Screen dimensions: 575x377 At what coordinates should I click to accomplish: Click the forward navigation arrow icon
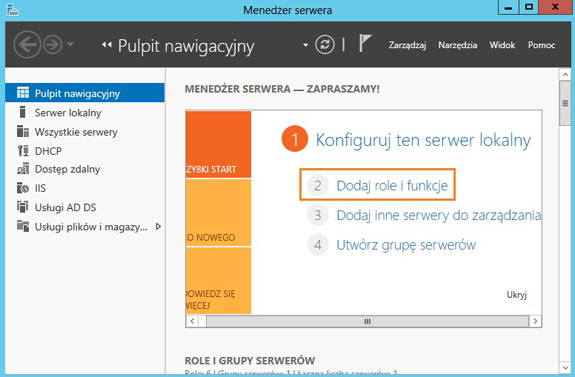[x=52, y=45]
